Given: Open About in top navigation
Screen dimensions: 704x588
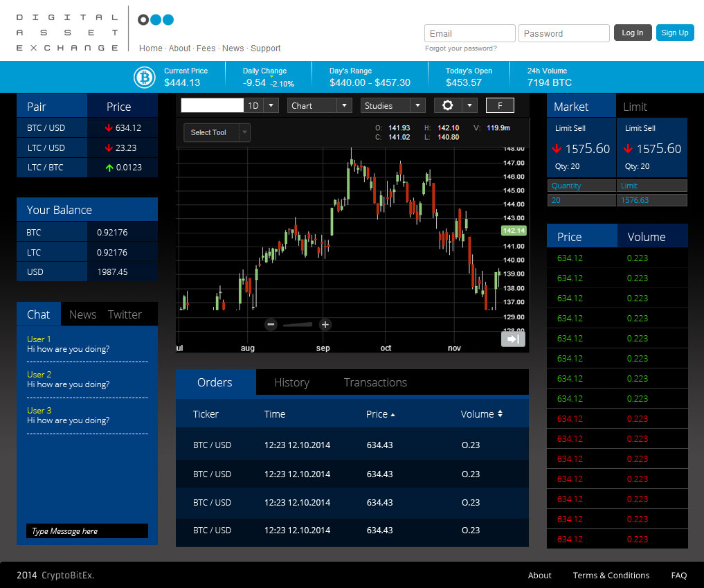Looking at the screenshot, I should pyautogui.click(x=179, y=48).
